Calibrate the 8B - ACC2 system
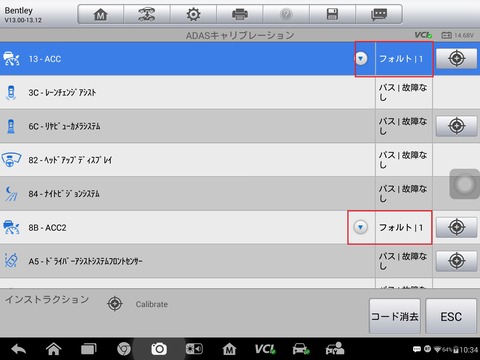Image resolution: width=480 pixels, height=360 pixels. (456, 227)
